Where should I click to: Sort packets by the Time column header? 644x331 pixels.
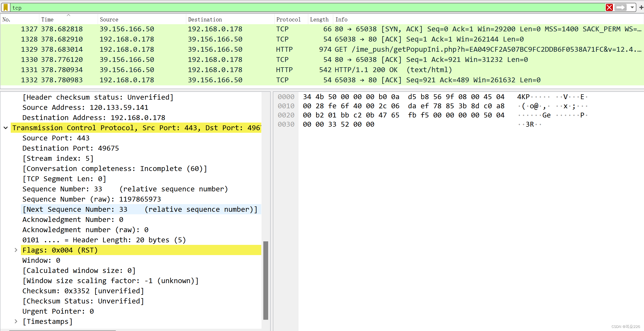(x=47, y=20)
